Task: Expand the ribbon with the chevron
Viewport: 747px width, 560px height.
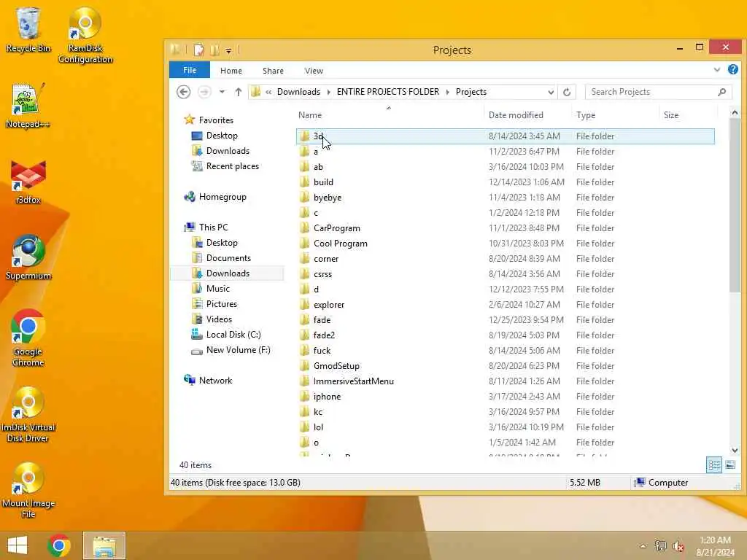Action: tap(717, 69)
